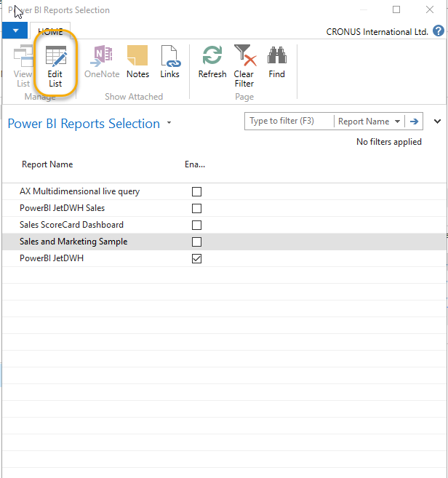Maximize the Power BI Reports Selection window
448x478 pixels.
click(396, 9)
